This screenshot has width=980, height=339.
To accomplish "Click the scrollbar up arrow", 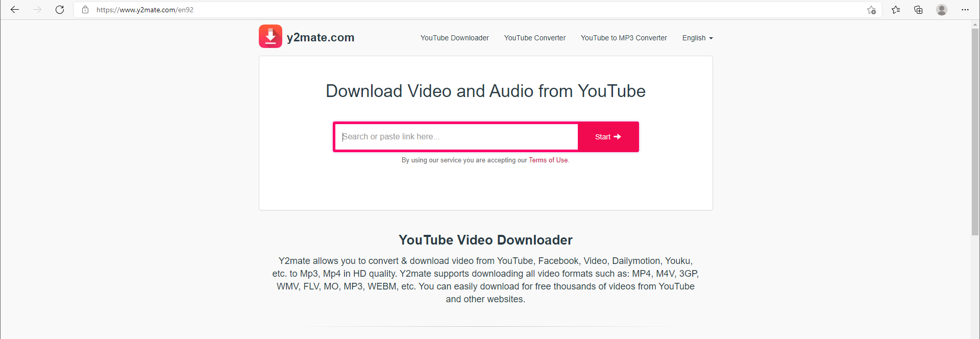I will click(975, 24).
